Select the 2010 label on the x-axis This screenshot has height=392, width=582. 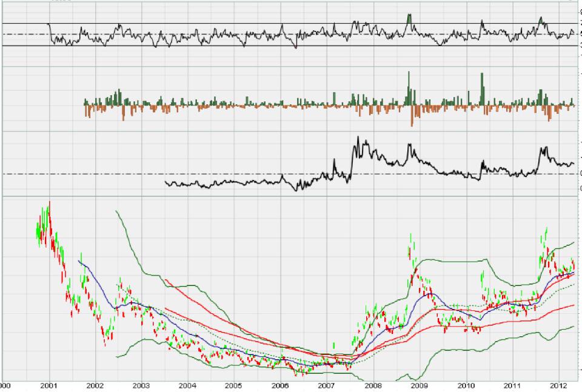tap(466, 386)
